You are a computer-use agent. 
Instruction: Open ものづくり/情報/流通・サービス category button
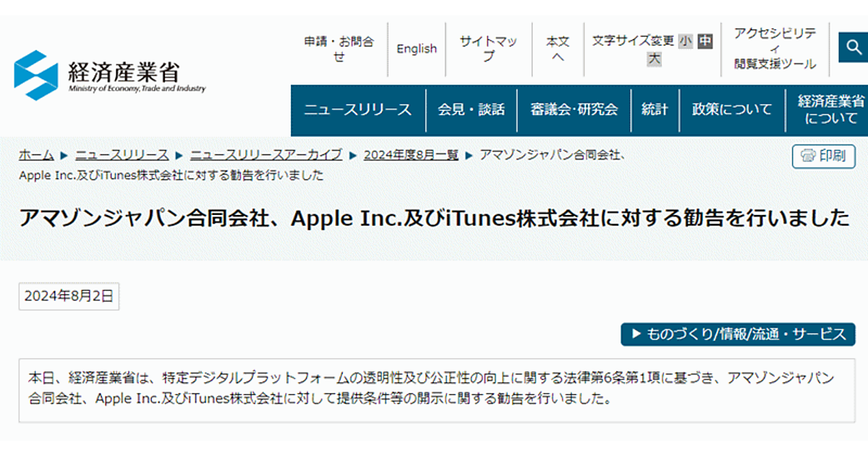738,334
